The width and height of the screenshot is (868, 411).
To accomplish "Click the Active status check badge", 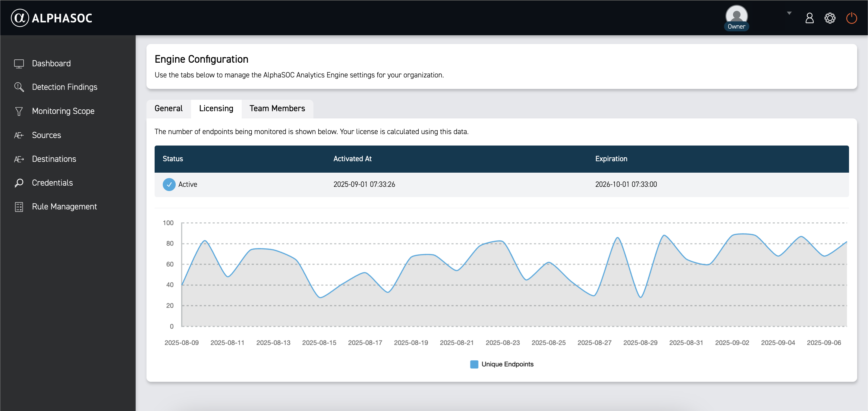I will click(x=169, y=185).
